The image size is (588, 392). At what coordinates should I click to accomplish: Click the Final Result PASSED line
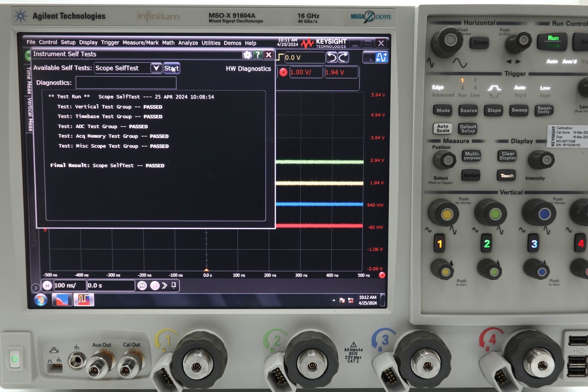pyautogui.click(x=107, y=165)
